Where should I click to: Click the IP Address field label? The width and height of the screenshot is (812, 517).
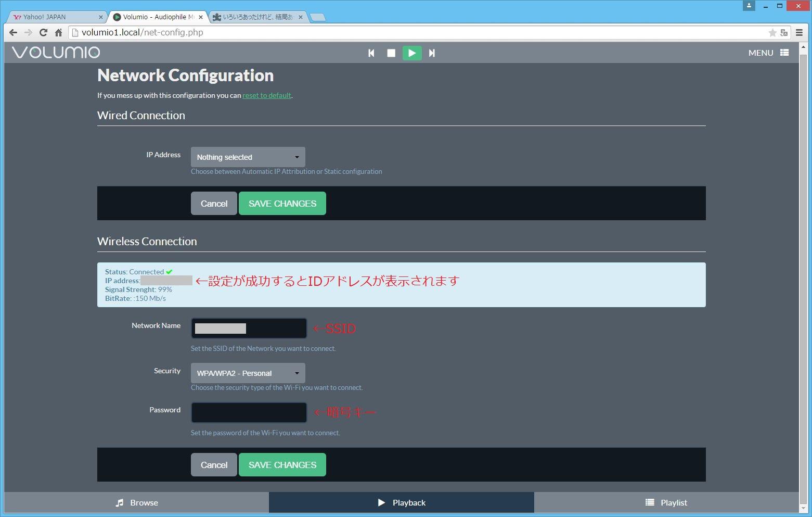(x=163, y=155)
